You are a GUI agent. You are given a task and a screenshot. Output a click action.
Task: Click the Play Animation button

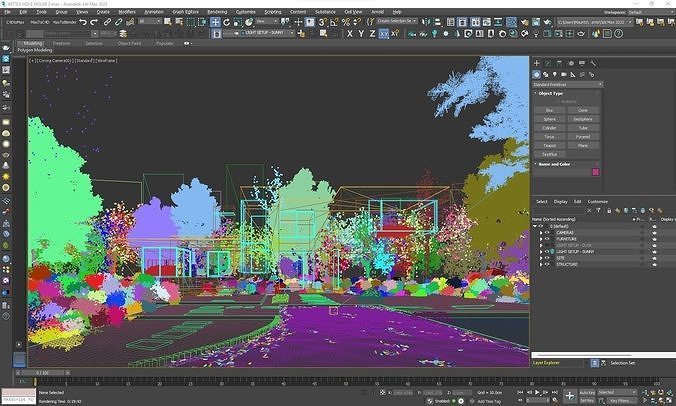click(537, 392)
